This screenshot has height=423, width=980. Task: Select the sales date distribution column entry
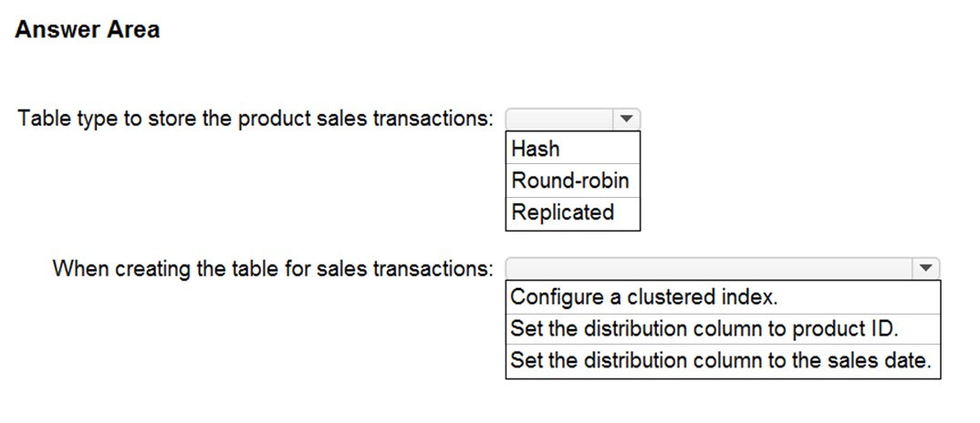(x=721, y=359)
